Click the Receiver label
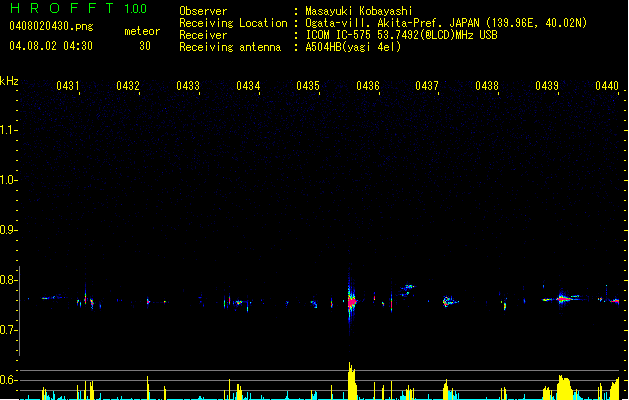This screenshot has height=400, width=629. coord(203,35)
